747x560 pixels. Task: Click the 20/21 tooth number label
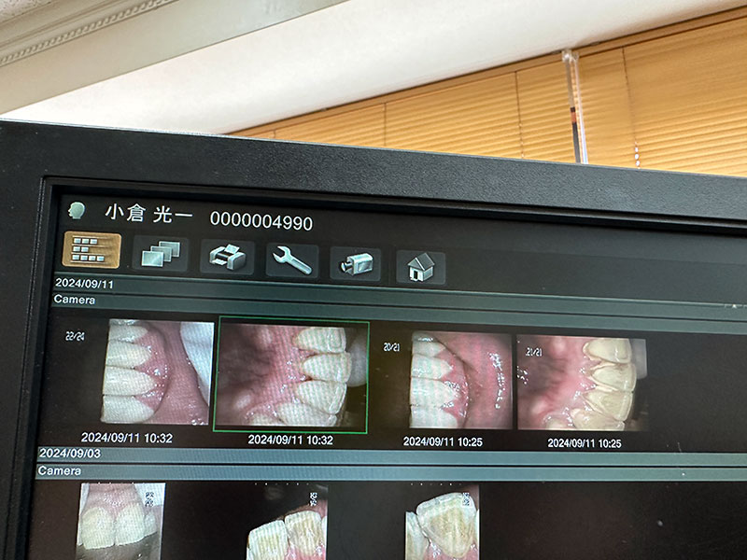tap(391, 347)
